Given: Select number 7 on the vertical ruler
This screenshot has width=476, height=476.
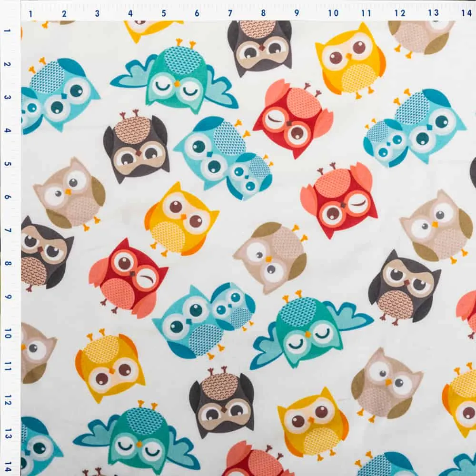Looking at the screenshot, I should [8, 230].
